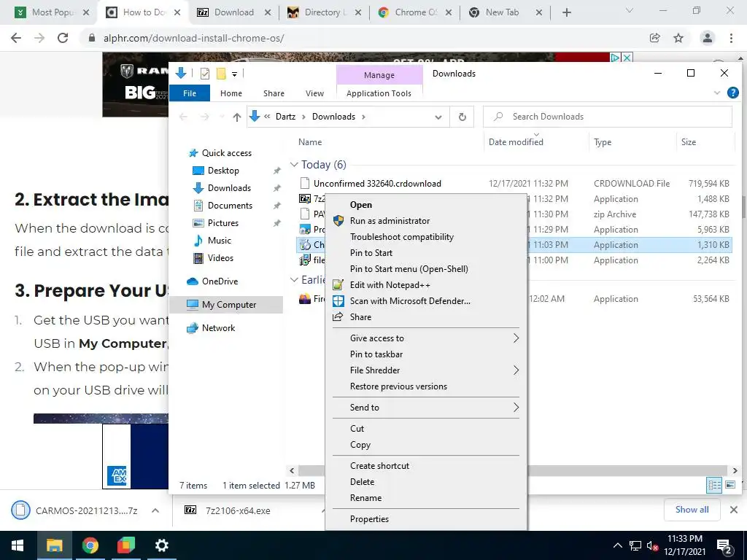
Task: Expand the Explorer ribbon chevron
Action: [x=717, y=93]
